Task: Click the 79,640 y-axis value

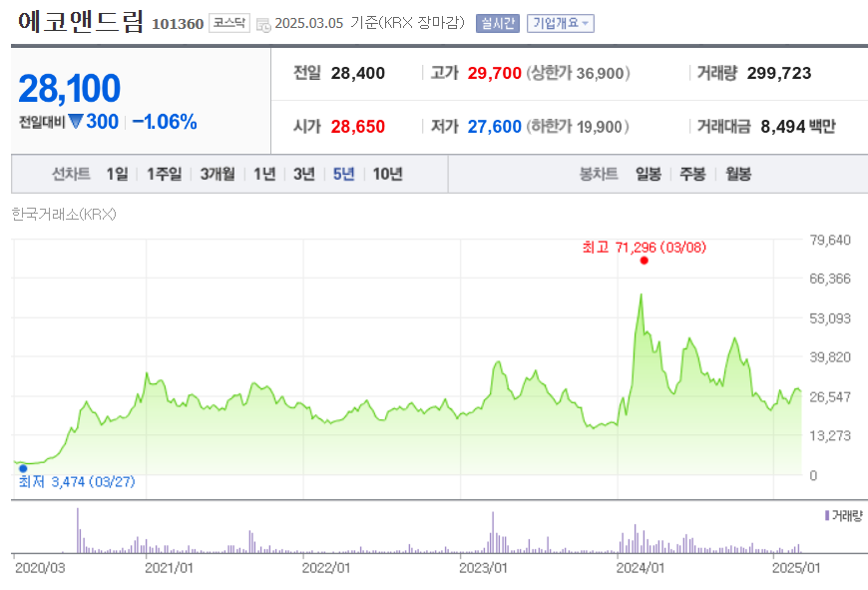Action: coord(830,240)
